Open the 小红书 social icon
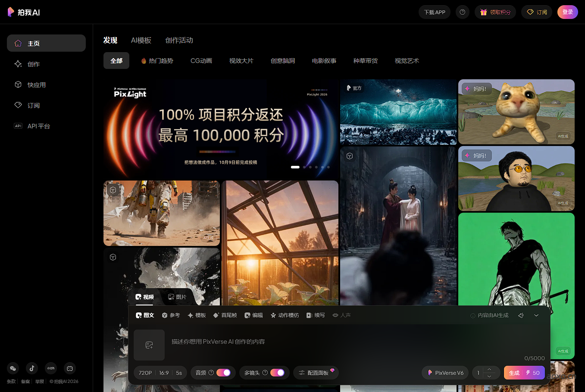This screenshot has width=585, height=392. pyautogui.click(x=51, y=368)
